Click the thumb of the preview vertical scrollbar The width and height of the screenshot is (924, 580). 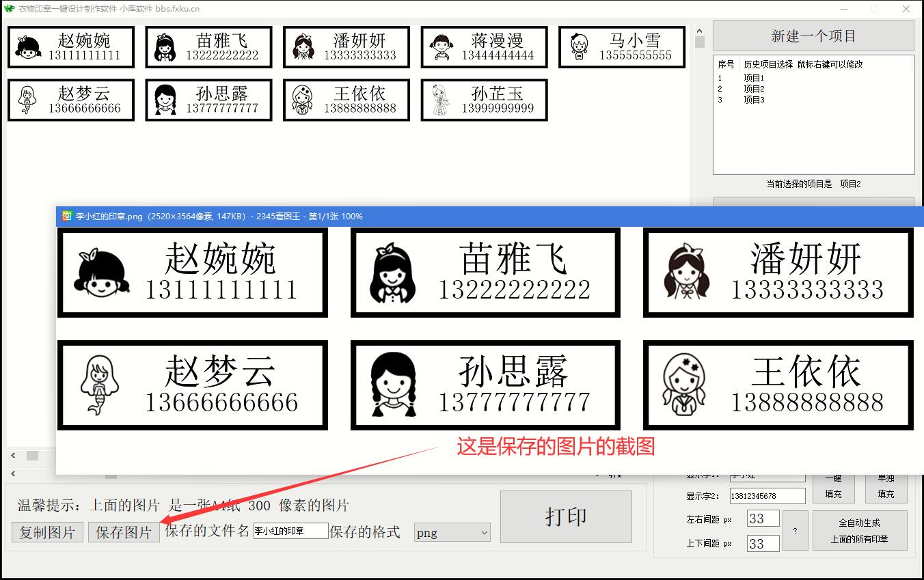coord(700,42)
